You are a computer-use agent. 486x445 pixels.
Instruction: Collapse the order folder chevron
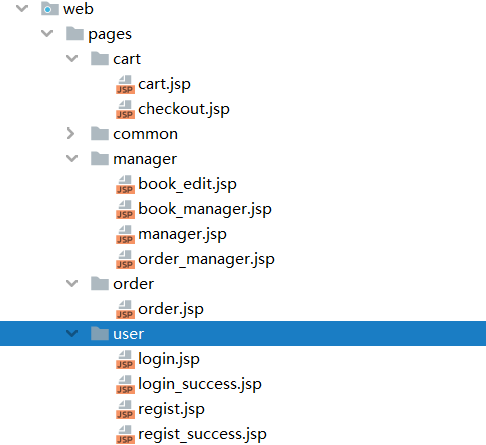click(x=72, y=283)
